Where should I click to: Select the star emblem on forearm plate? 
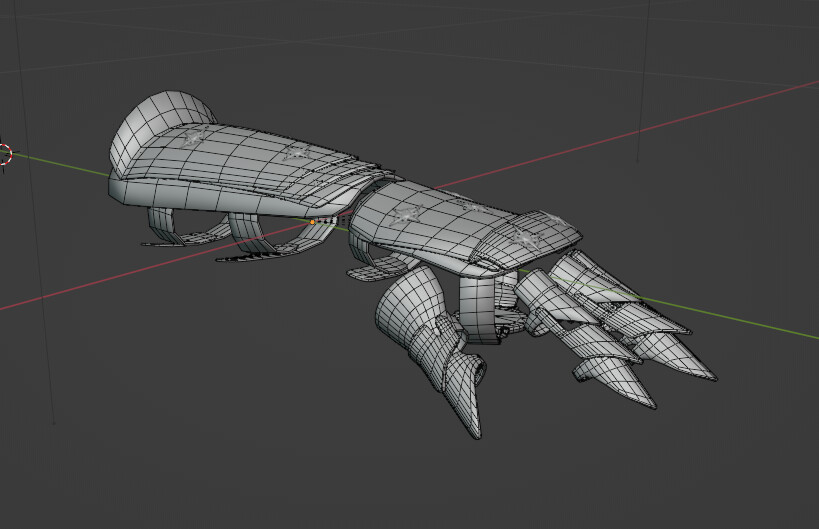pos(406,215)
